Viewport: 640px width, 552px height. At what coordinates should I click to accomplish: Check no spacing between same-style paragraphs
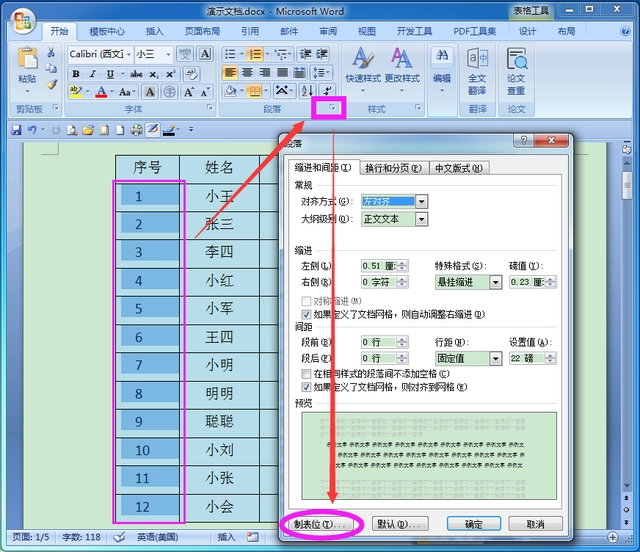coord(306,372)
